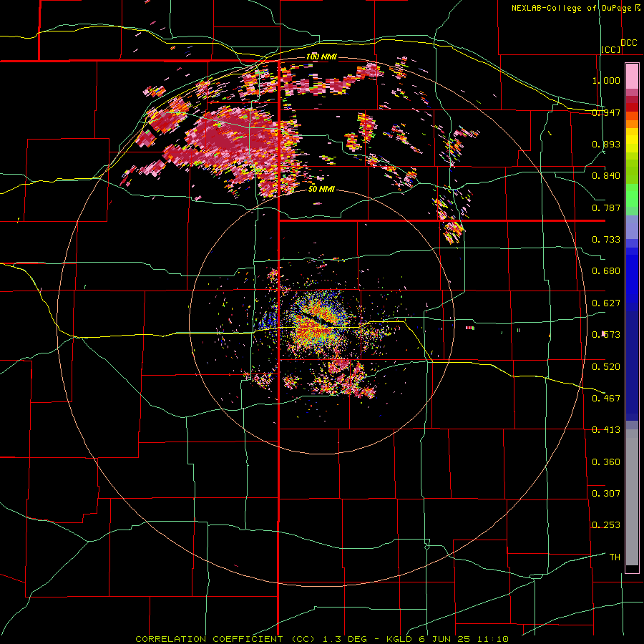Viewport: 644px width, 644px height.
Task: Select the 0.840 scale value
Action: click(x=606, y=176)
